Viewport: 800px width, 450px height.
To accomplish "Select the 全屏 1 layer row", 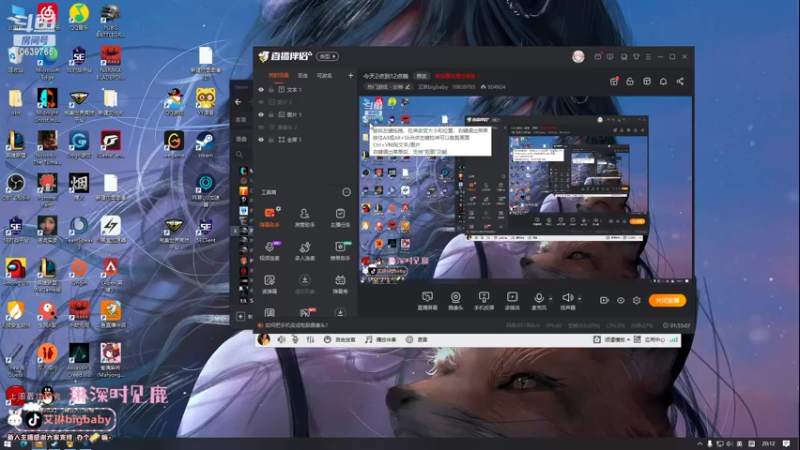I will pos(305,140).
